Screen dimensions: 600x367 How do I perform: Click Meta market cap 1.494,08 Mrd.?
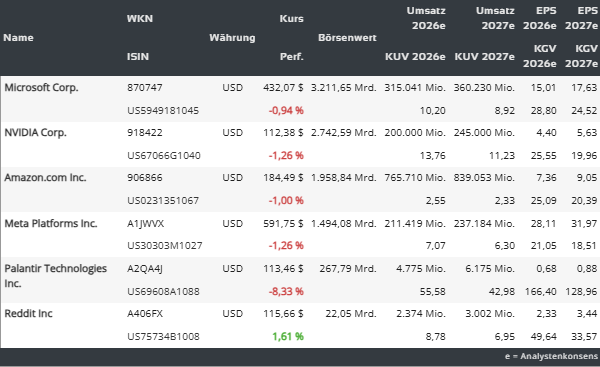point(344,223)
